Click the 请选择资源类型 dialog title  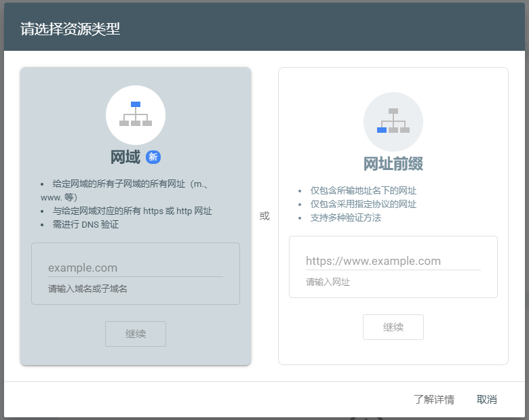70,29
